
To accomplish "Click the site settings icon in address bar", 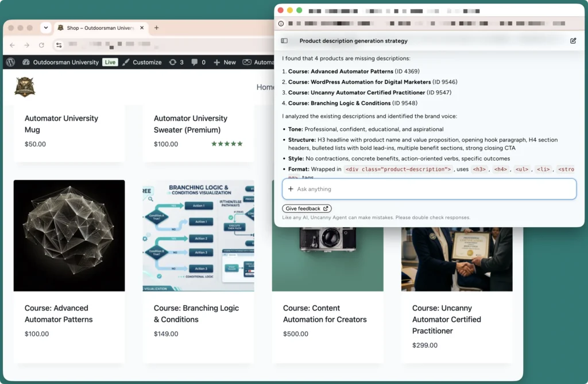I will (59, 45).
